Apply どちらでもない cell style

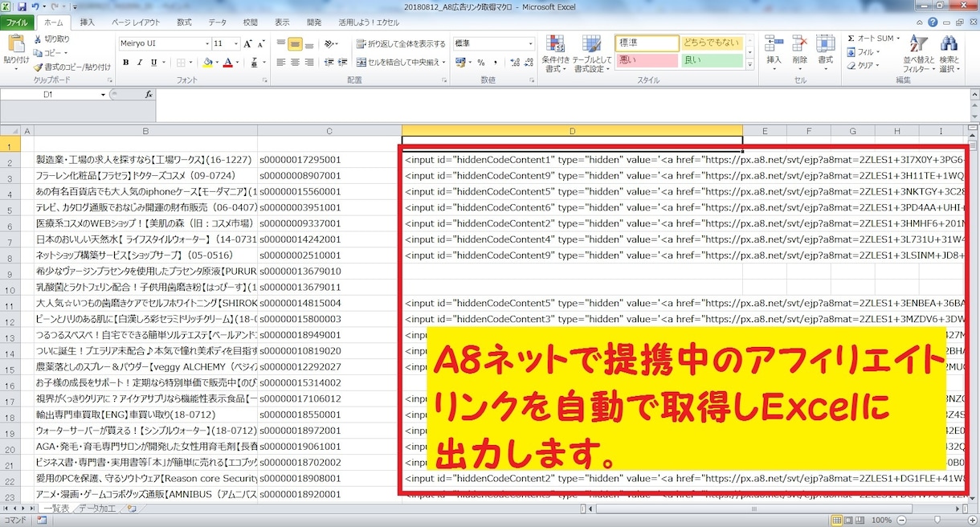coord(712,43)
